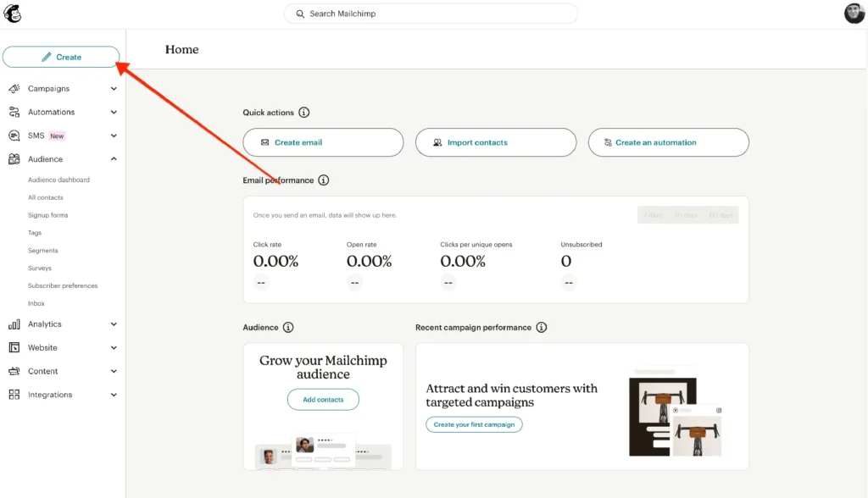Open the Analytics bar chart icon
Image resolution: width=868 pixels, height=498 pixels.
point(15,324)
